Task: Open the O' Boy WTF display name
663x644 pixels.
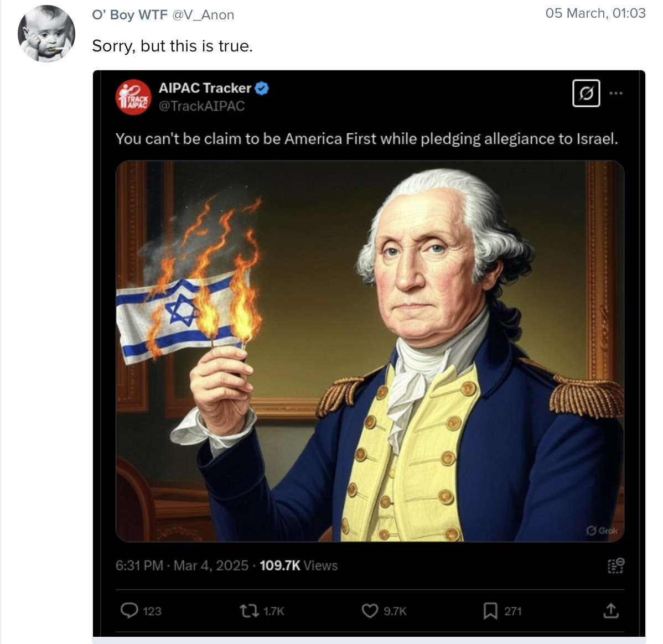Action: click(x=130, y=15)
